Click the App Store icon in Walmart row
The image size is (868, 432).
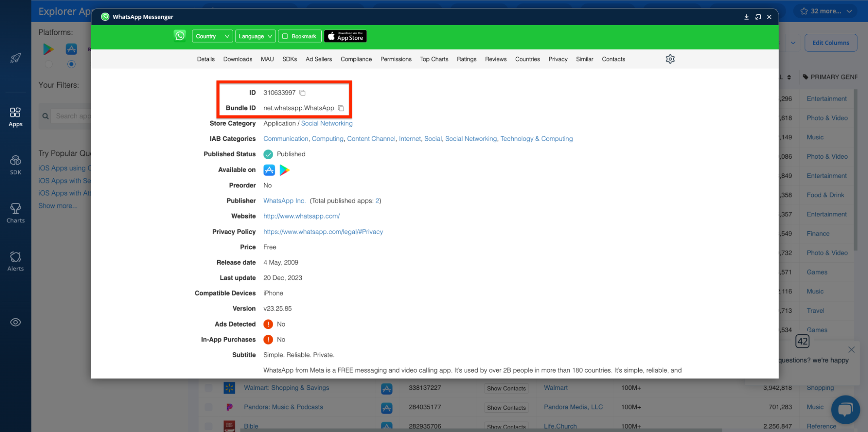386,389
